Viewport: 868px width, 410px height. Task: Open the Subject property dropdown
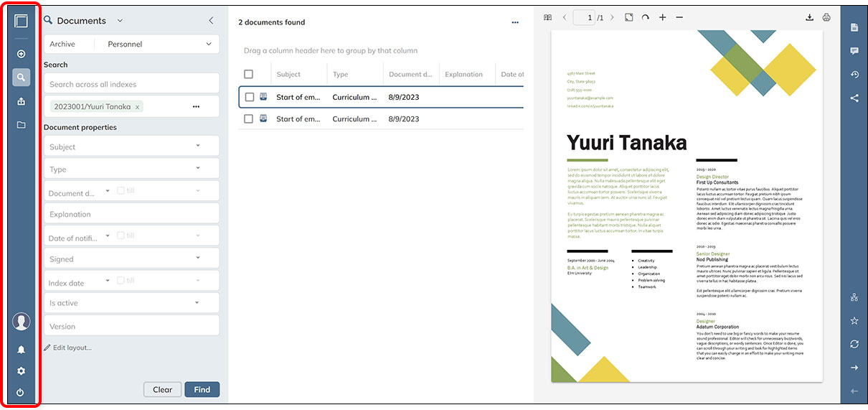(x=198, y=146)
